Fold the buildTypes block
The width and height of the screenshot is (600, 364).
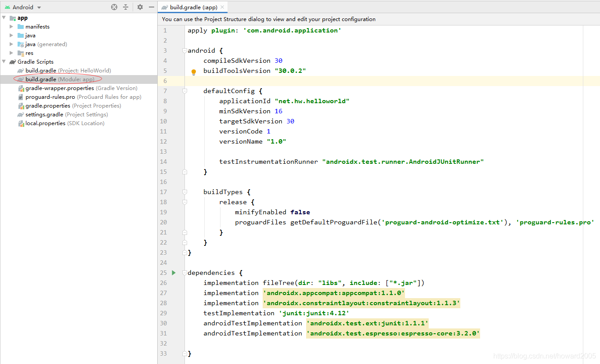pos(184,192)
